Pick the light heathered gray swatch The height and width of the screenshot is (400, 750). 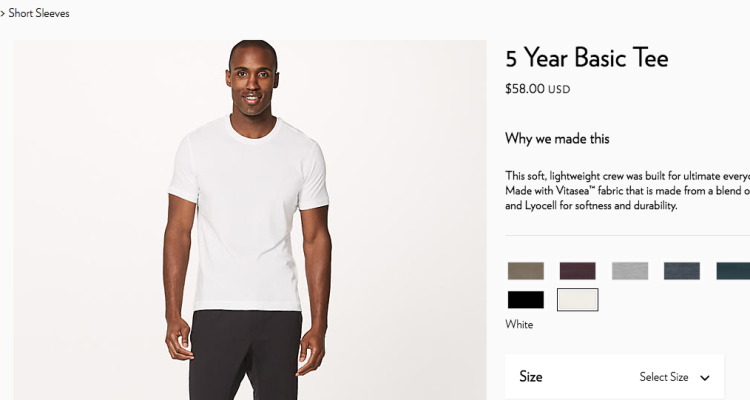point(630,271)
